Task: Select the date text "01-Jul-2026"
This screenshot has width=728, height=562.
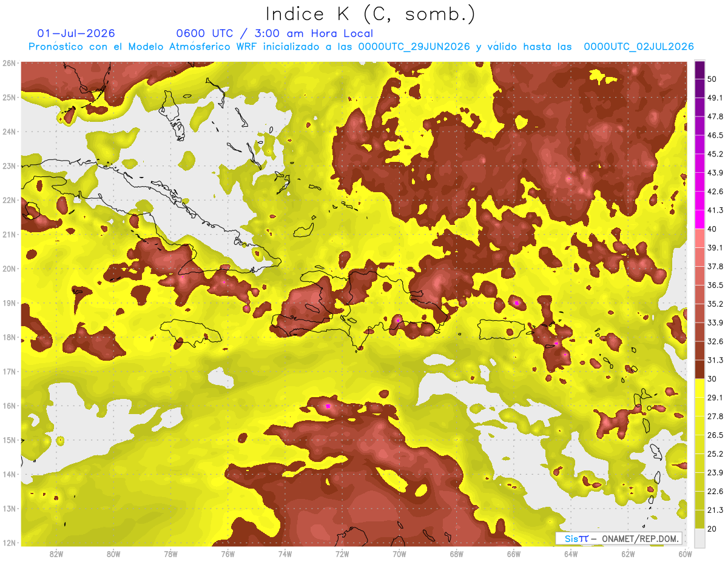Action: coord(76,33)
